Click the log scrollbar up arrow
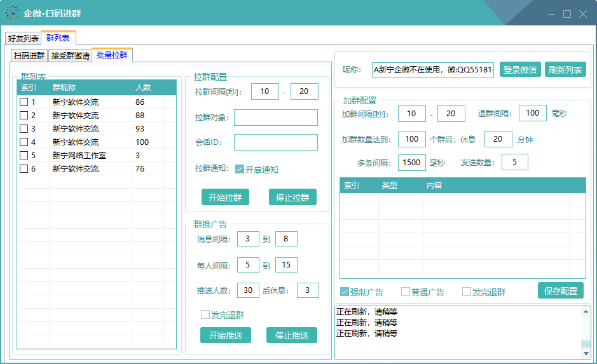The height and width of the screenshot is (364, 597). click(x=586, y=311)
